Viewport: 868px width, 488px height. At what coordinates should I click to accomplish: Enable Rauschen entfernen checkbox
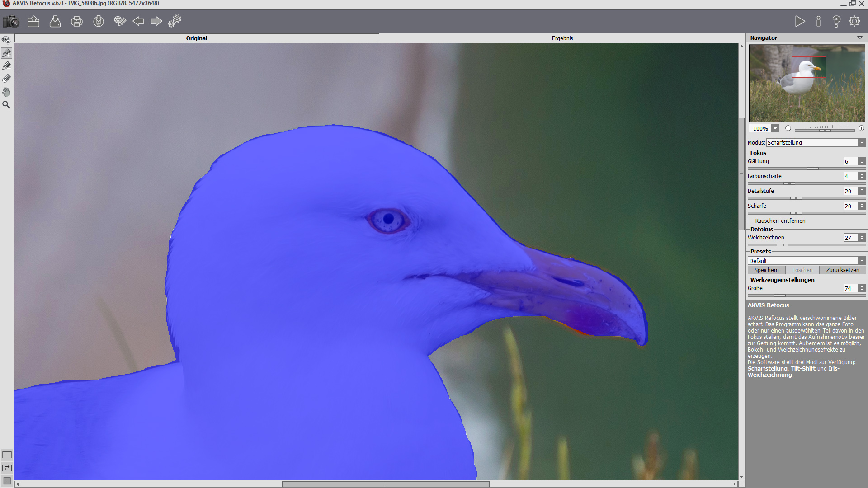[750, 221]
